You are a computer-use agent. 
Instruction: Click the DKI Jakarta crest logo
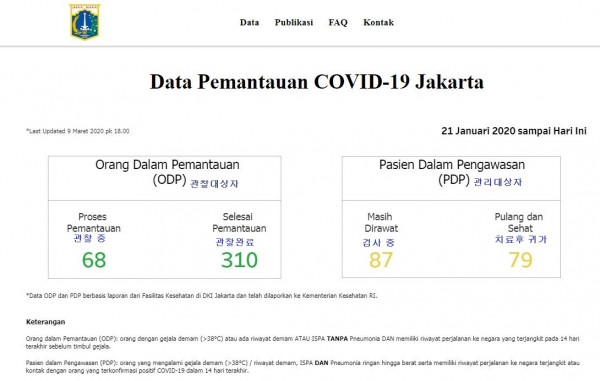[85, 22]
